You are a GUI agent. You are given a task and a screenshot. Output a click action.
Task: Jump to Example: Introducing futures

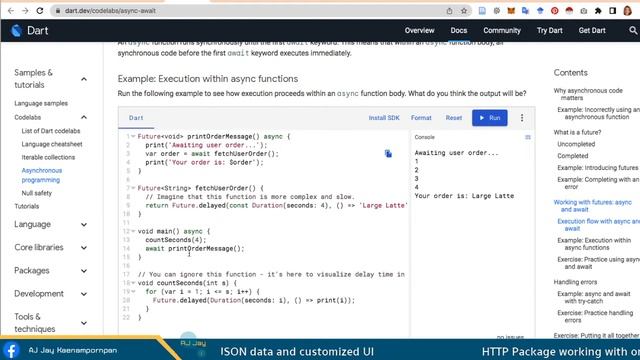point(598,168)
